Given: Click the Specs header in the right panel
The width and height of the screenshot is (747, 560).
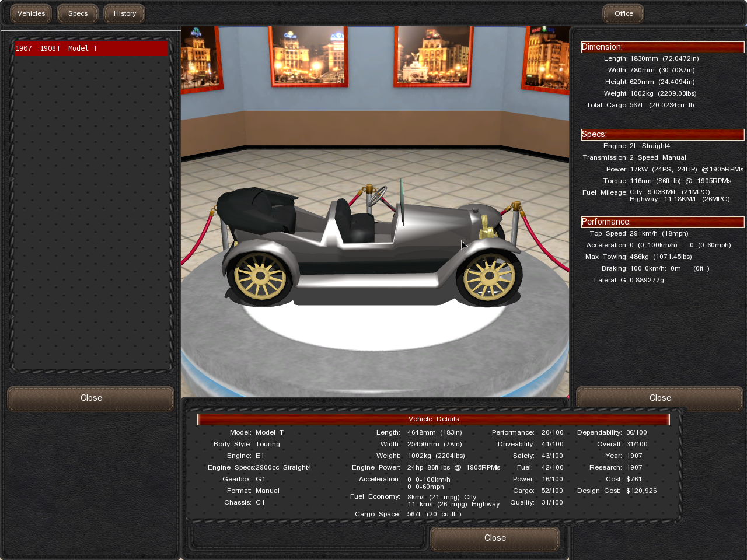Looking at the screenshot, I should tap(662, 134).
